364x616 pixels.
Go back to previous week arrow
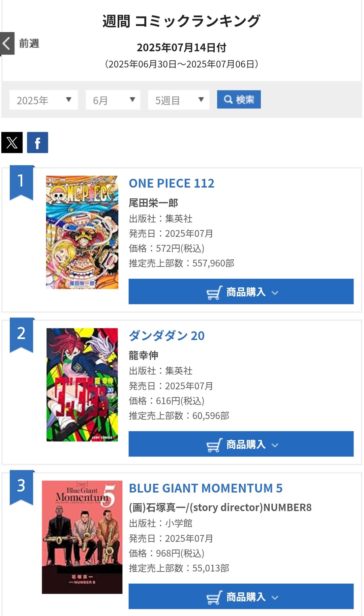(x=7, y=44)
